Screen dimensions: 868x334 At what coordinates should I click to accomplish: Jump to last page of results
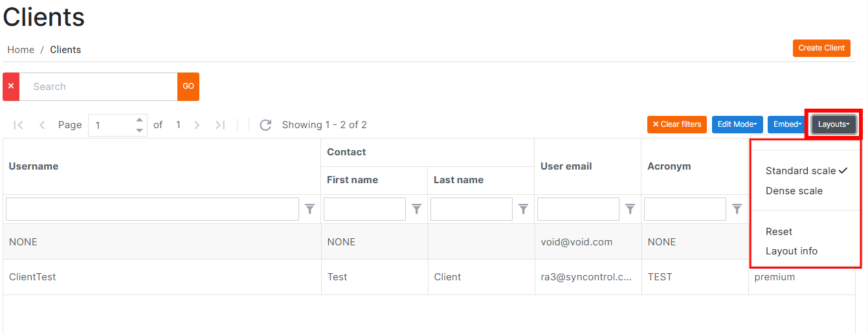[x=220, y=125]
